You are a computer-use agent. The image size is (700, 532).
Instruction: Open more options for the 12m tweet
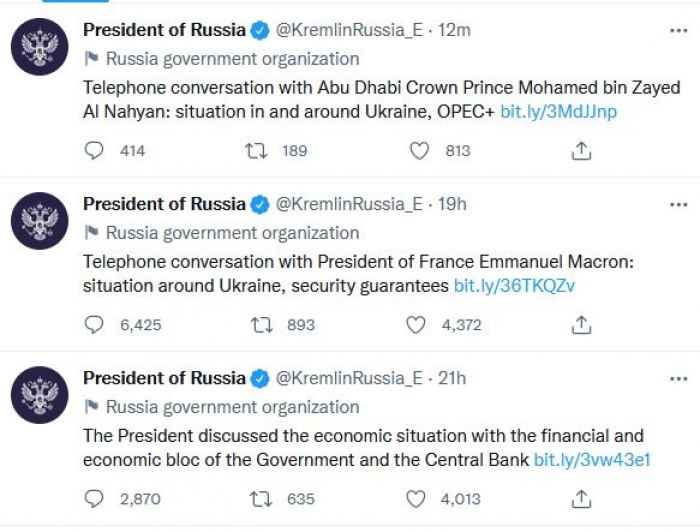pyautogui.click(x=679, y=30)
